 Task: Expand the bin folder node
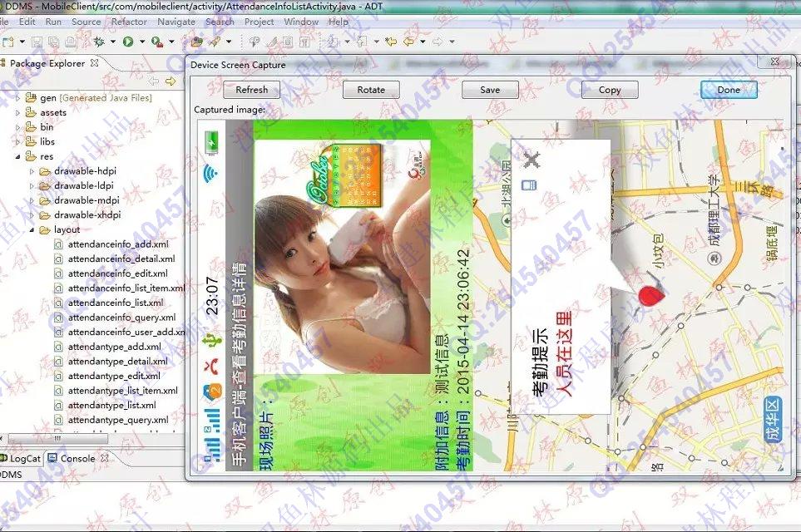[17, 127]
